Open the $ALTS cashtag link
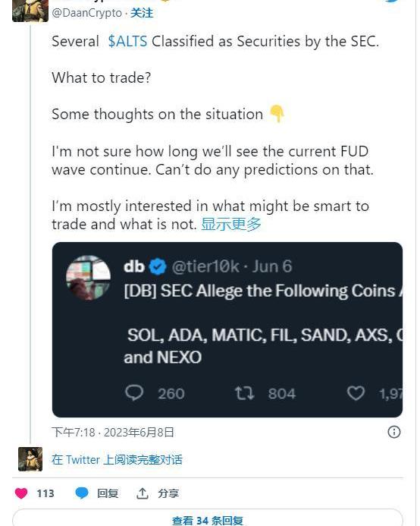The width and height of the screenshot is (420, 526). click(x=127, y=41)
